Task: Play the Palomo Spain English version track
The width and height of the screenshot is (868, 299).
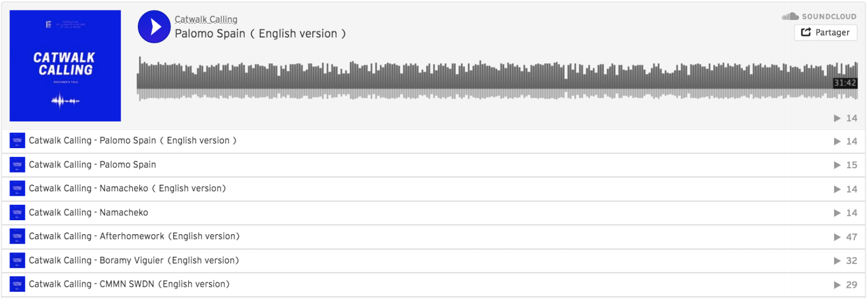Action: coord(154,27)
